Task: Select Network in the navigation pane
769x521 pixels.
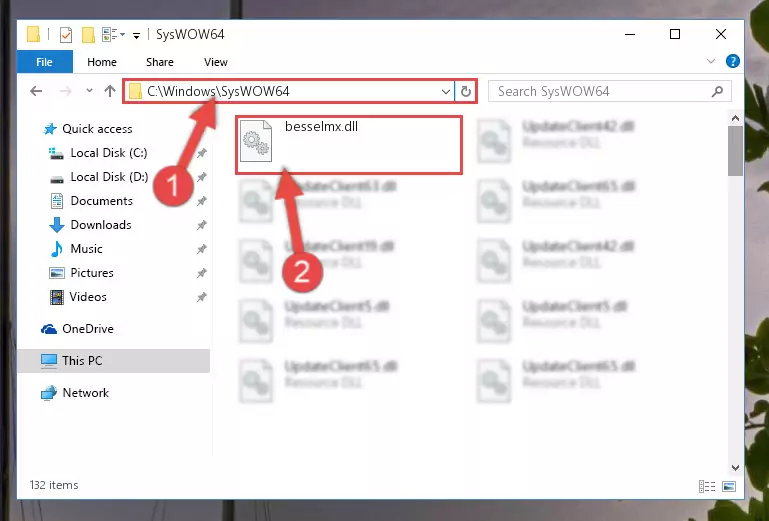Action: tap(75, 393)
